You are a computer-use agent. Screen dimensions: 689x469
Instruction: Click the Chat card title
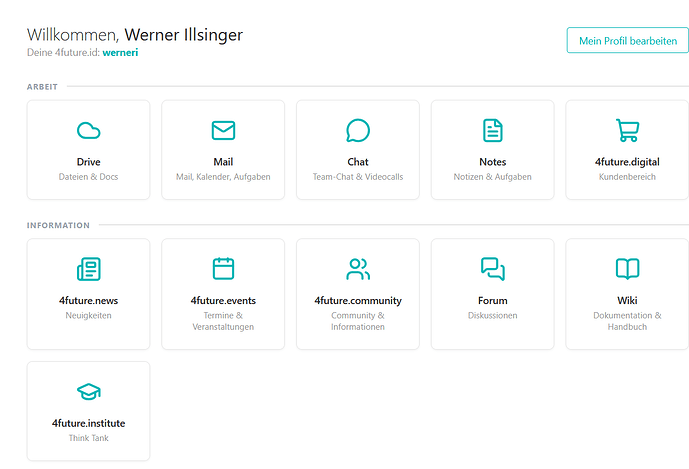click(x=358, y=162)
